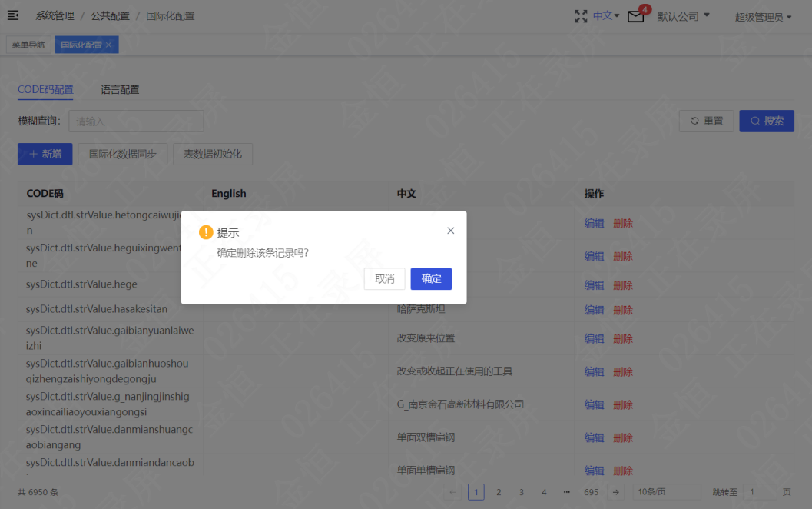Edit the hetongcaiwuji row via 编辑
Image resolution: width=812 pixels, height=509 pixels.
click(594, 223)
